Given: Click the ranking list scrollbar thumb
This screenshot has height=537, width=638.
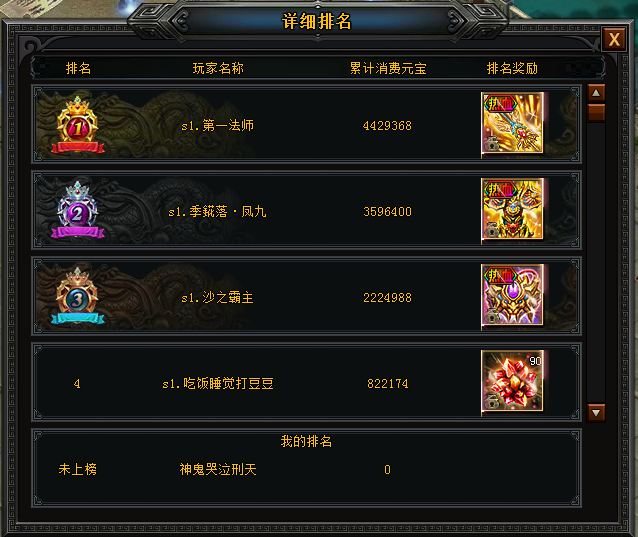Looking at the screenshot, I should pos(596,113).
